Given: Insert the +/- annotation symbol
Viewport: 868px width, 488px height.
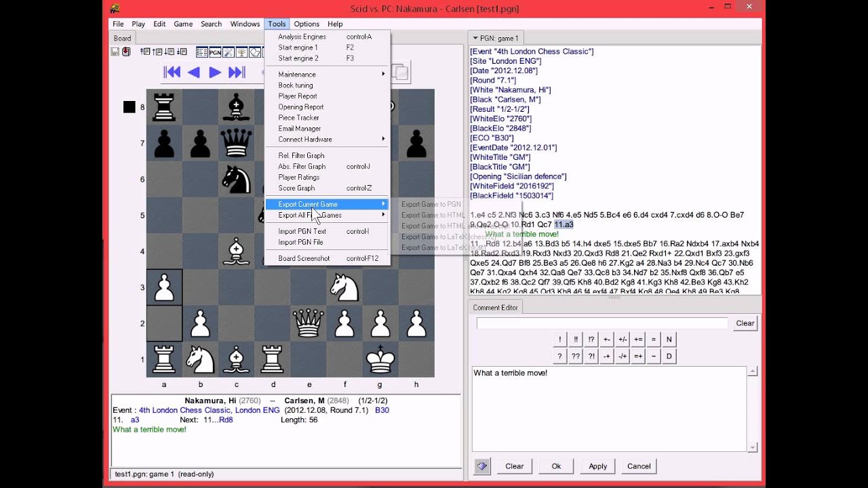Looking at the screenshot, I should [x=623, y=340].
